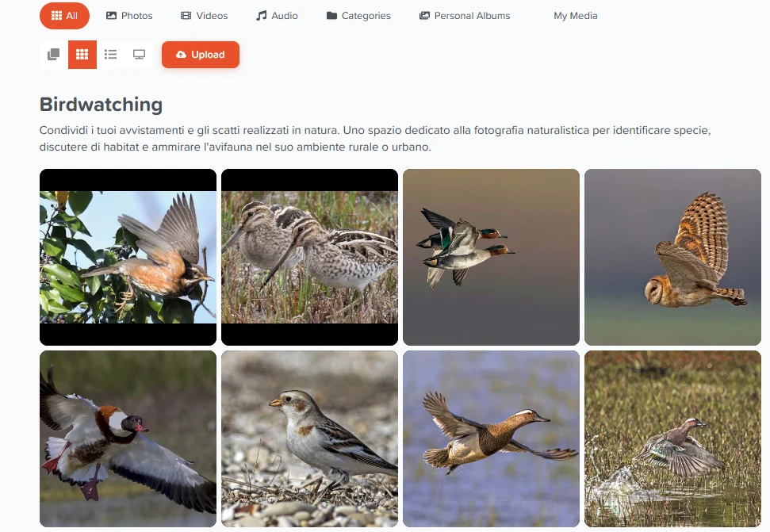Image resolution: width=770 pixels, height=532 pixels.
Task: Open the robin in bush thumbnail
Action: [x=128, y=257]
